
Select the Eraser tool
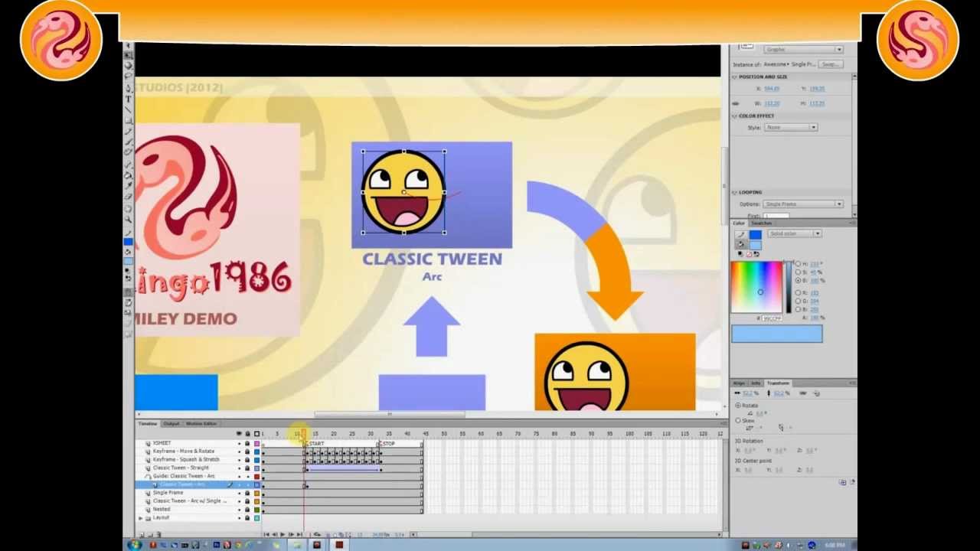pos(129,196)
